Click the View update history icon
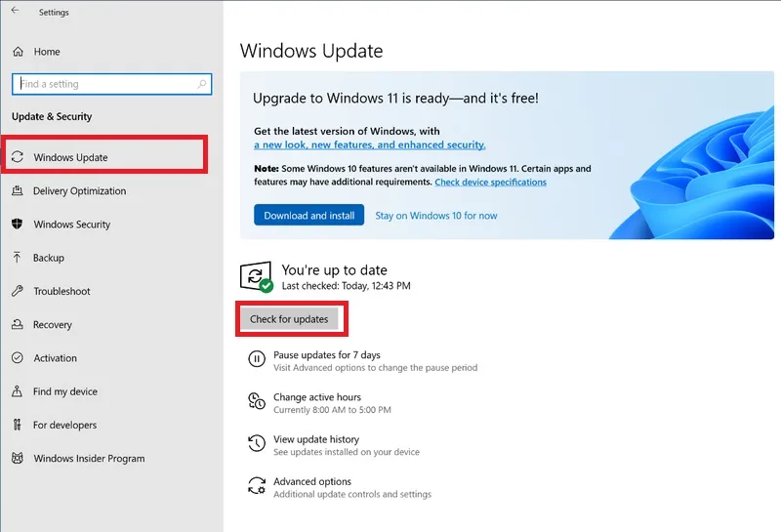 [257, 443]
